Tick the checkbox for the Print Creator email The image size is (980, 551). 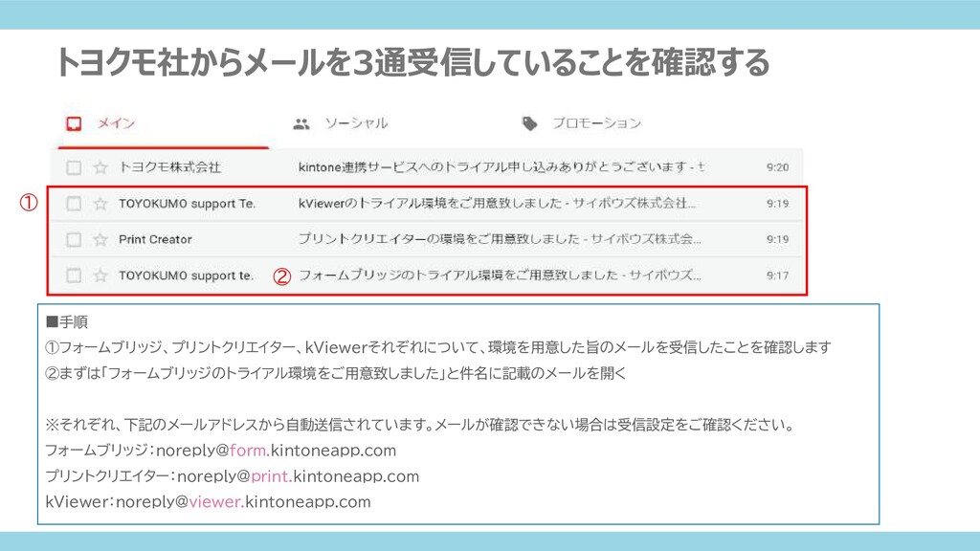tap(74, 239)
